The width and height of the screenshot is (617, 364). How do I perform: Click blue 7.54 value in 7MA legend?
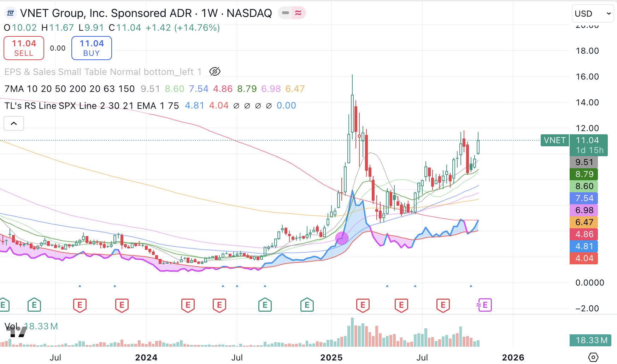(x=199, y=89)
